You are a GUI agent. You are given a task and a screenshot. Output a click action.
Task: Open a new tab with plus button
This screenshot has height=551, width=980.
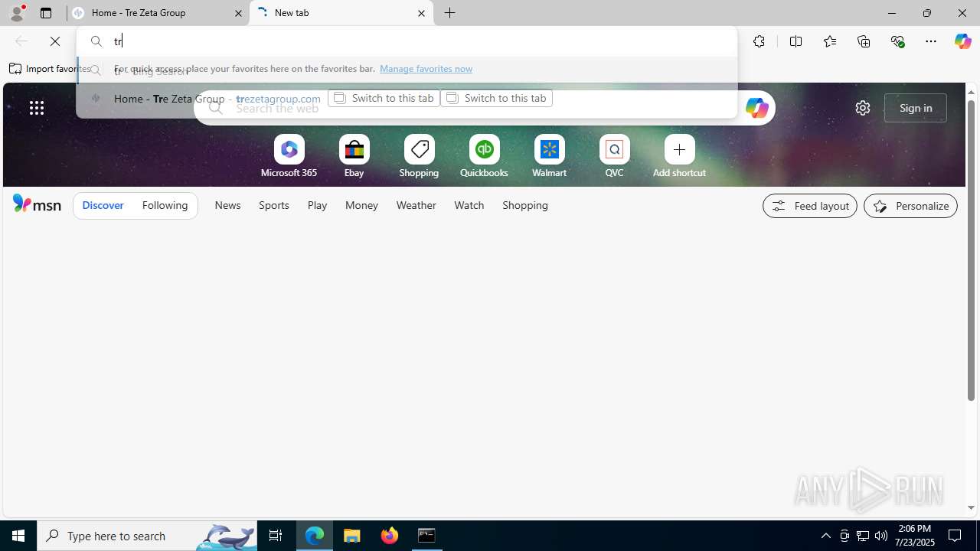click(x=450, y=13)
